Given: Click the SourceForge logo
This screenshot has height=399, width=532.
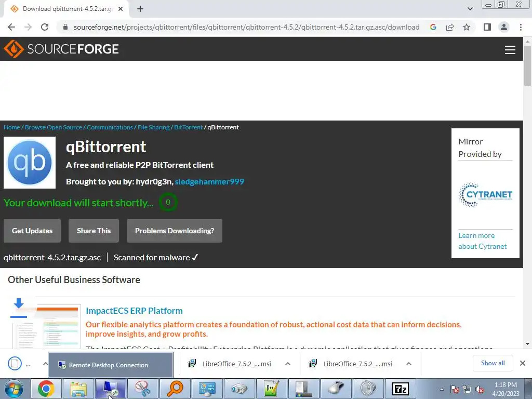Looking at the screenshot, I should (x=61, y=49).
